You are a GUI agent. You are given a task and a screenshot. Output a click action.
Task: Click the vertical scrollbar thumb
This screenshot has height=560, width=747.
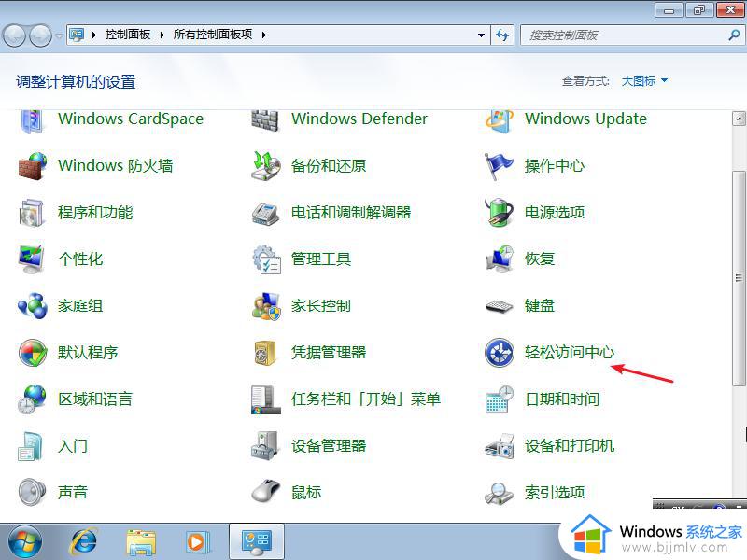coord(739,277)
